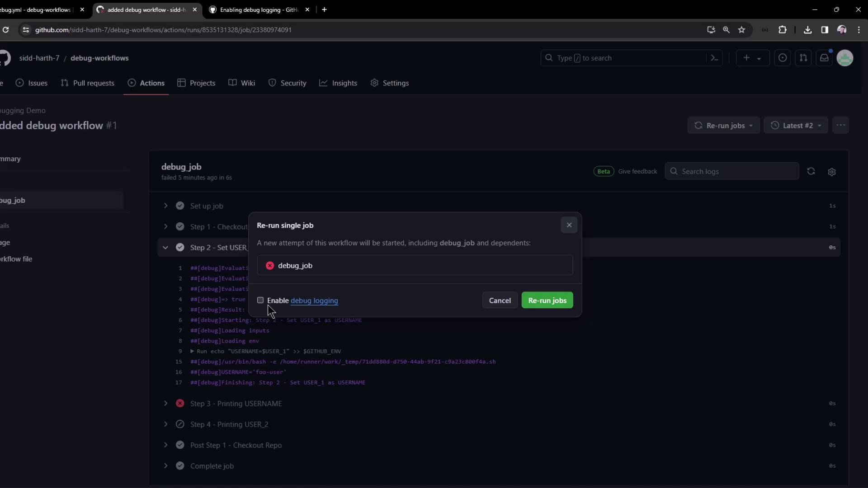Image resolution: width=868 pixels, height=488 pixels.
Task: Open the notifications inbox icon
Action: [824, 58]
